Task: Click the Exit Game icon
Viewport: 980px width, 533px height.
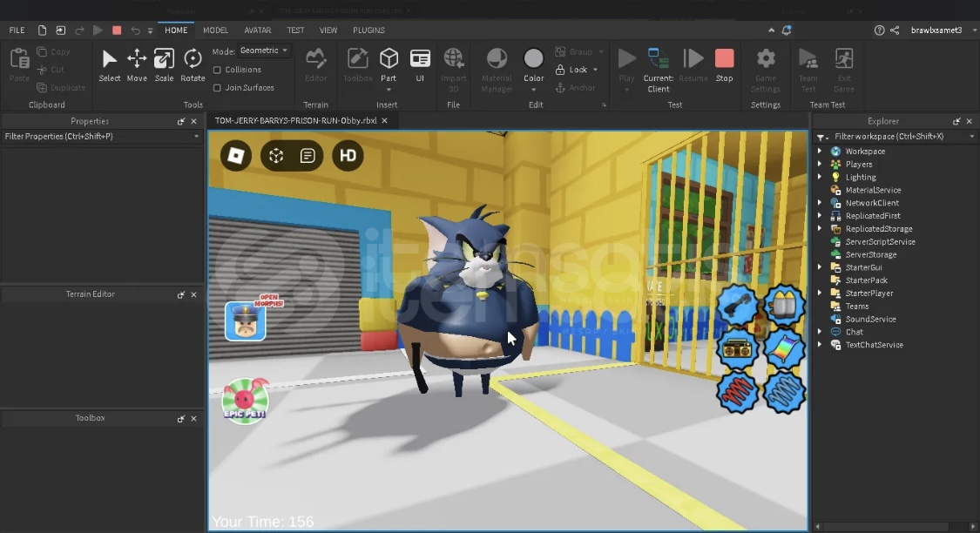Action: (844, 58)
